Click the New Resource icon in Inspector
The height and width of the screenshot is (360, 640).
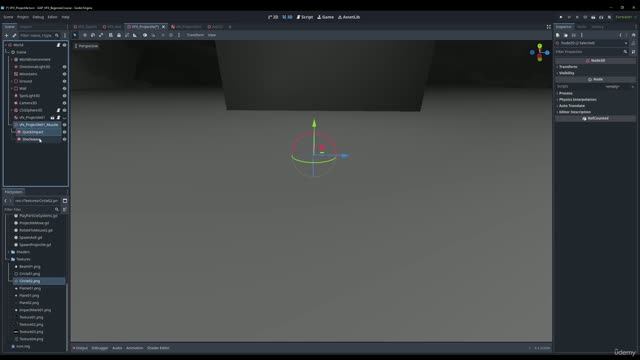click(x=558, y=36)
